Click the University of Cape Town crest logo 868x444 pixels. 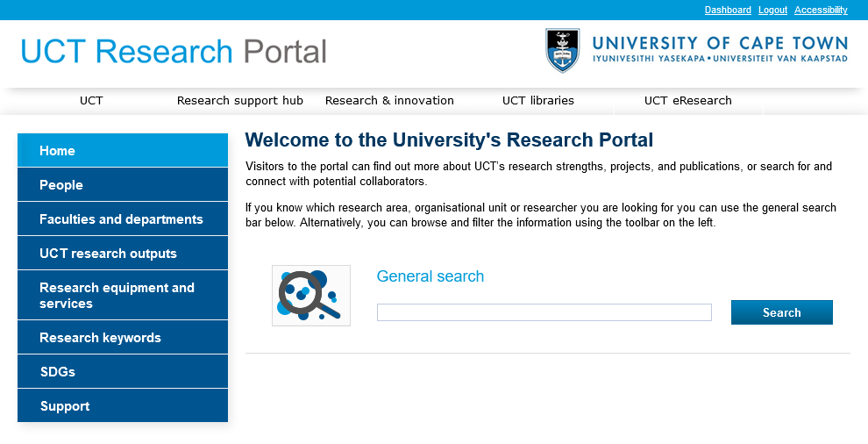(x=562, y=51)
